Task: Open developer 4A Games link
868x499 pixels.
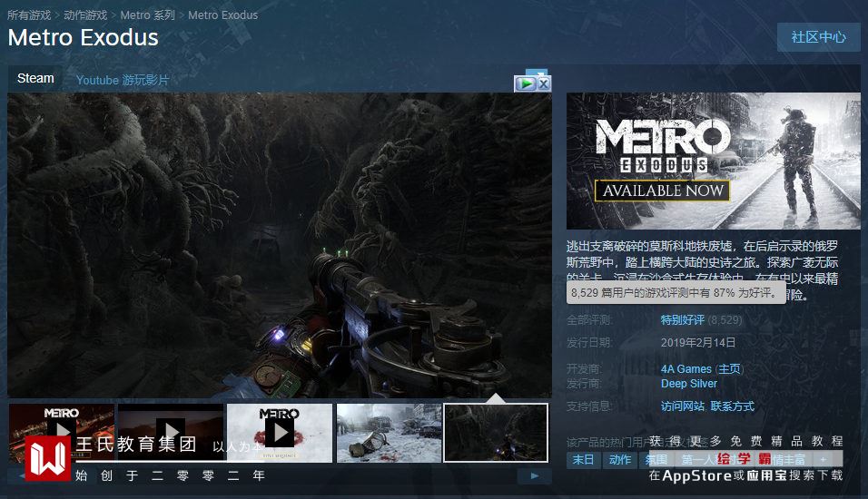Action: [686, 369]
